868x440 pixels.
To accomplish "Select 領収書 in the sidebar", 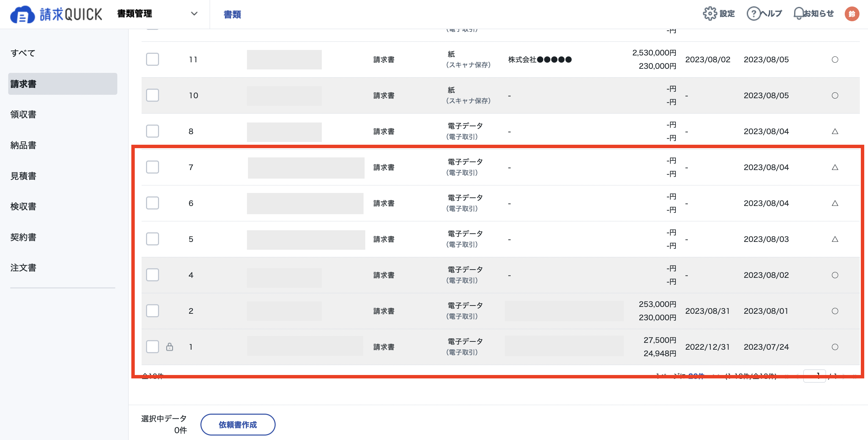I will point(23,114).
